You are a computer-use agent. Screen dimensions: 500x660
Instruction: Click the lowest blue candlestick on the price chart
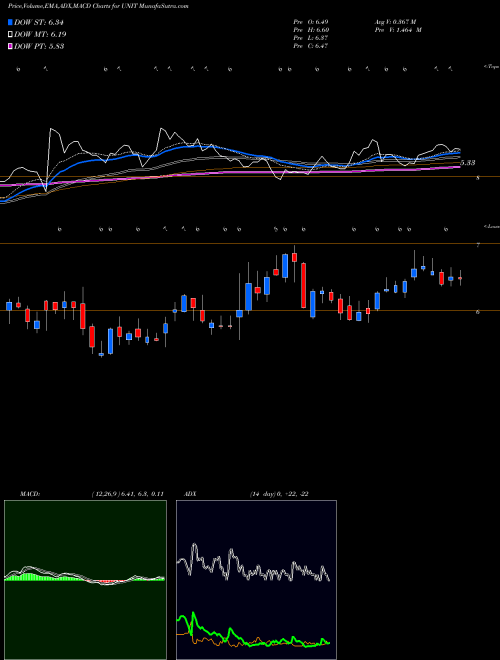pos(101,354)
